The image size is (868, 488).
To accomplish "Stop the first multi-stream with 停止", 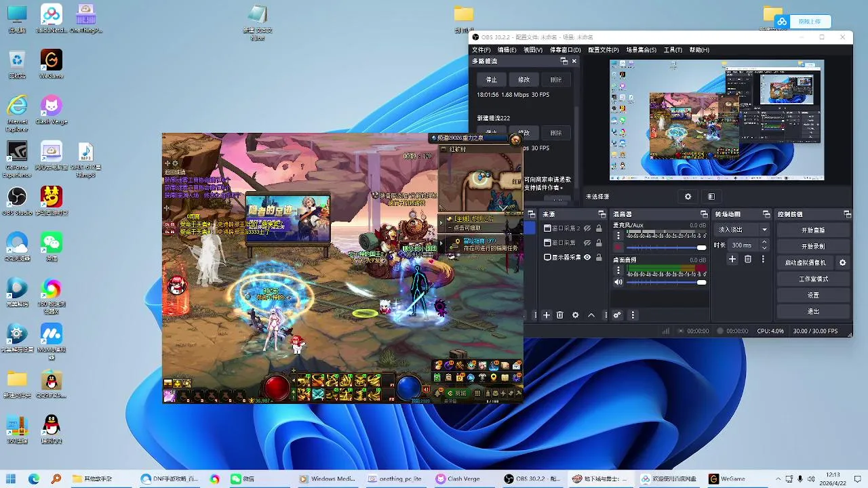I will (492, 79).
